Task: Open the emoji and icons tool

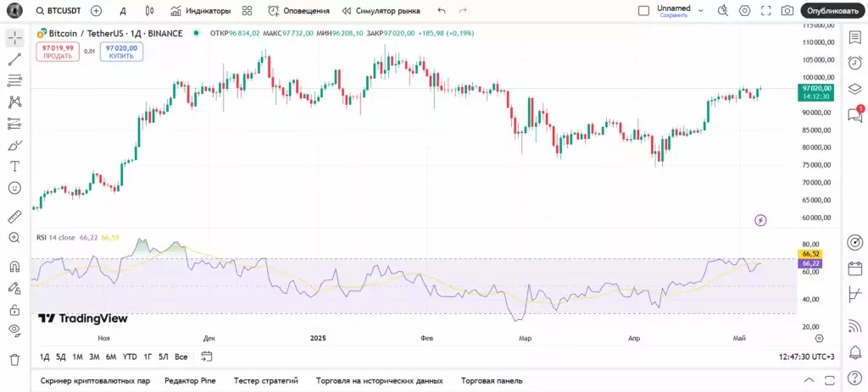Action: 15,188
